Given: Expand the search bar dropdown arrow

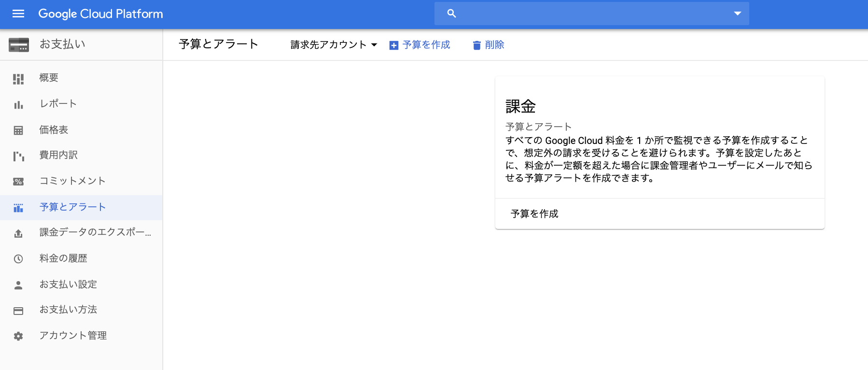Looking at the screenshot, I should (x=737, y=14).
